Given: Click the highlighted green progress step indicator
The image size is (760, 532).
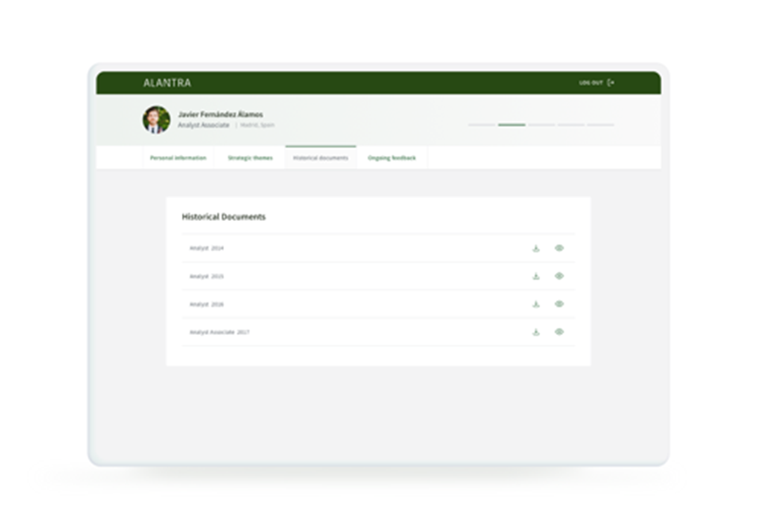Looking at the screenshot, I should (512, 125).
